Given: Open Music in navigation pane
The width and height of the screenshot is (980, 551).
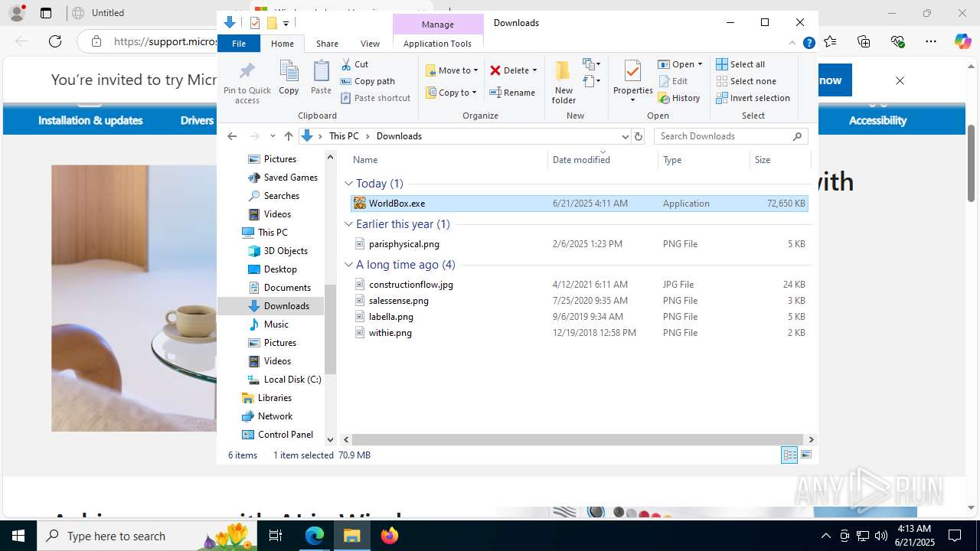Looking at the screenshot, I should tap(269, 324).
